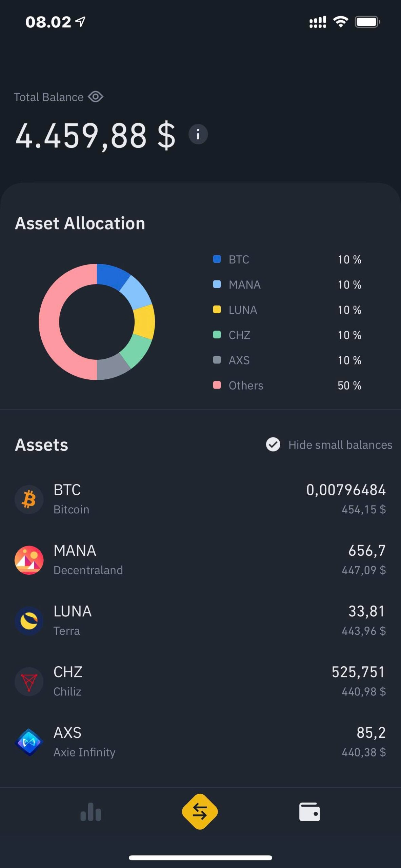401x868 pixels.
Task: Open the info icon beside the total balance
Action: tap(198, 134)
